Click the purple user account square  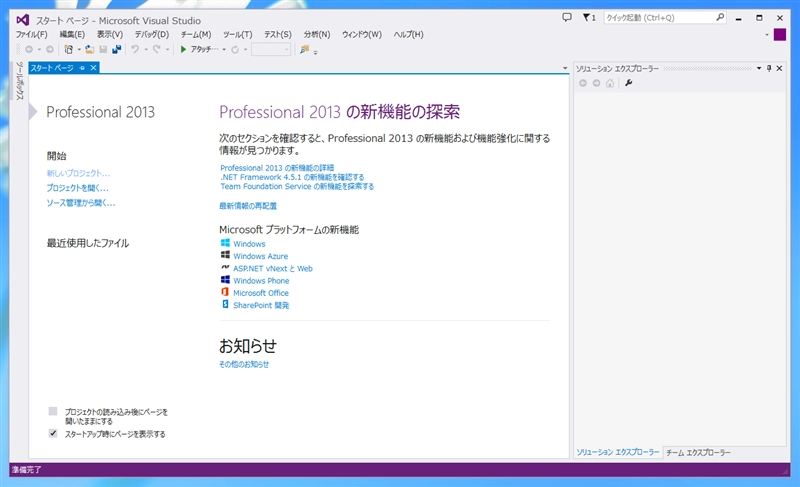tap(780, 35)
